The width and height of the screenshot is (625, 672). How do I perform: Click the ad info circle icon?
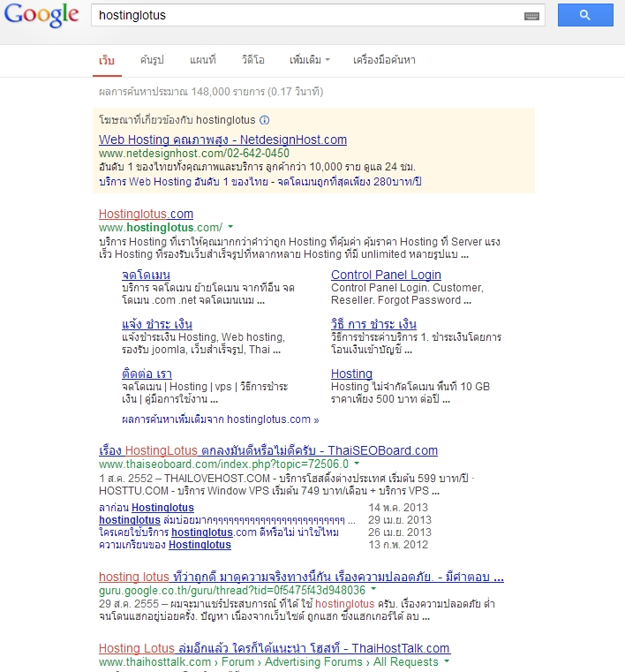(265, 120)
